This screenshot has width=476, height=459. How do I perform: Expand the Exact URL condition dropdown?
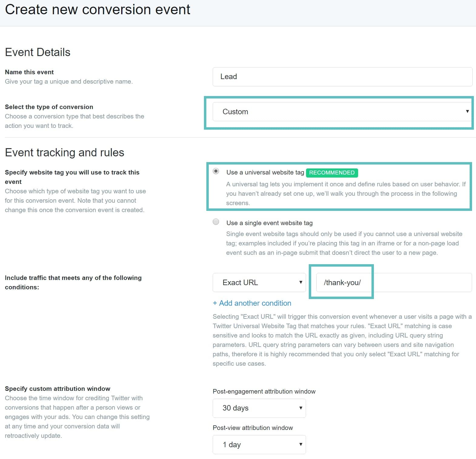[x=259, y=282]
